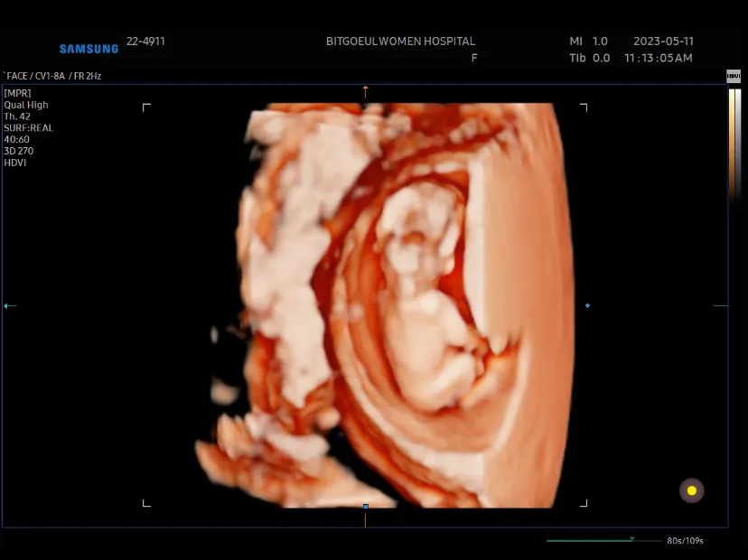The image size is (748, 560).
Task: Click the Th. 42 threshold value
Action: pyautogui.click(x=17, y=117)
